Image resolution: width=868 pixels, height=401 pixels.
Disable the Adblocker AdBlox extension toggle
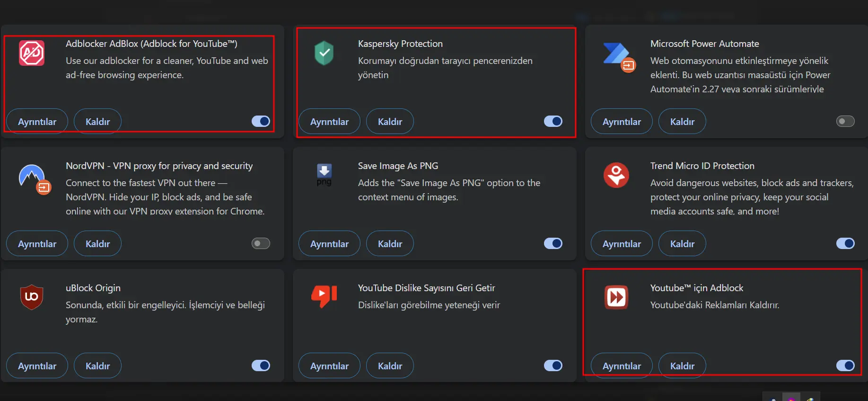point(261,121)
